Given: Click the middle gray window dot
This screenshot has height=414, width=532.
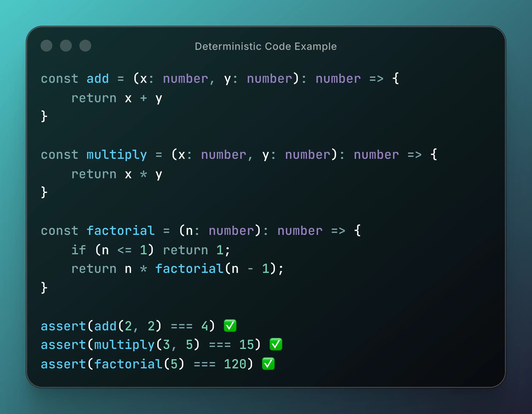Looking at the screenshot, I should click(66, 46).
